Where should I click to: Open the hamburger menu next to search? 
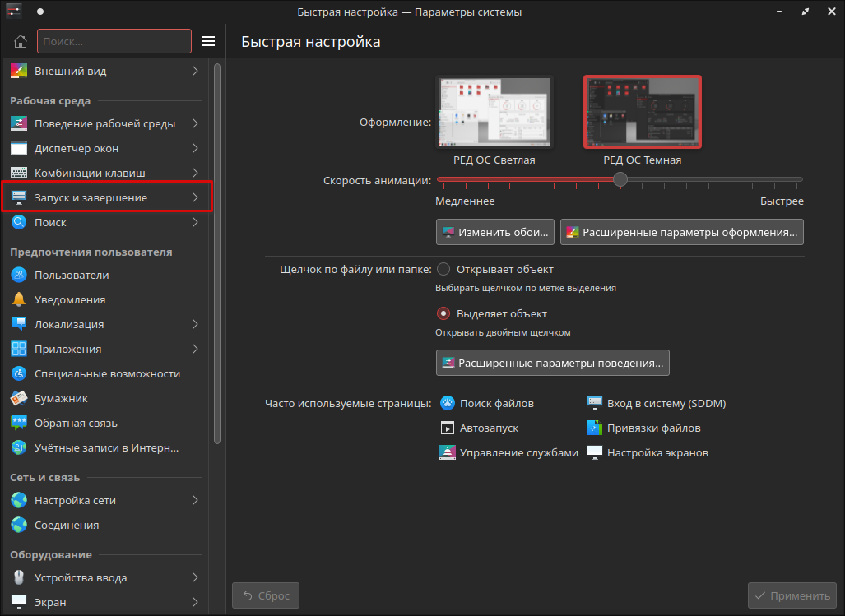click(208, 41)
